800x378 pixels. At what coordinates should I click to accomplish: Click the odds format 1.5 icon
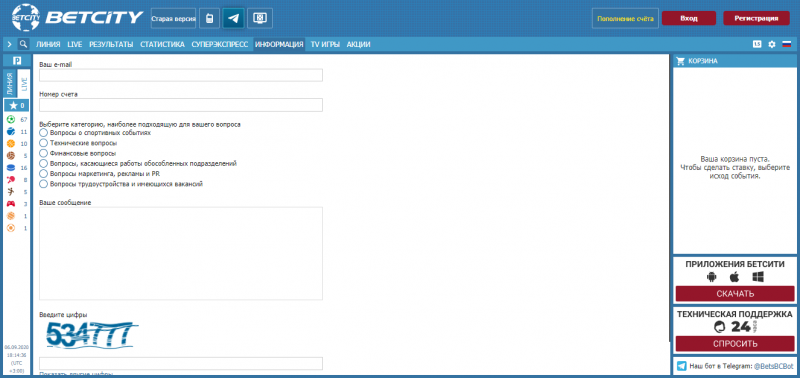(757, 44)
